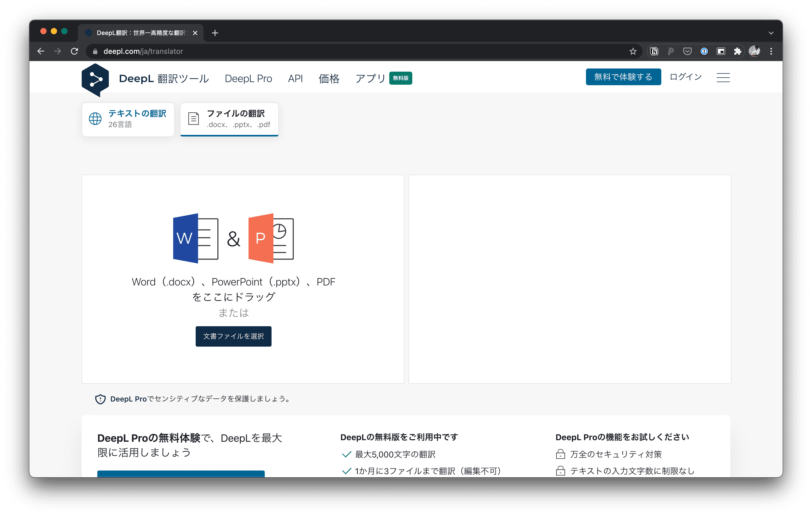Screen dimensions: 812x516
Task: Click the browser forward arrow
Action: (x=58, y=51)
